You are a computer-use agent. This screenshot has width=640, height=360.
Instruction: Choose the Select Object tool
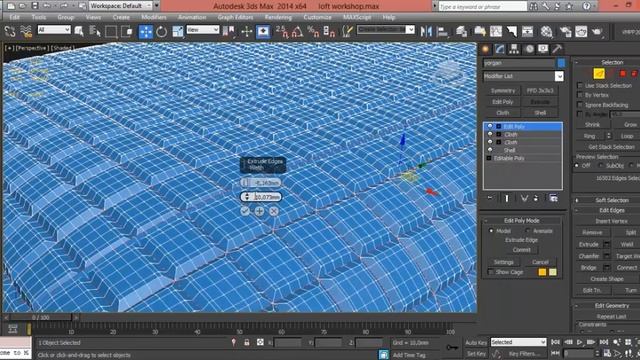tap(79, 31)
